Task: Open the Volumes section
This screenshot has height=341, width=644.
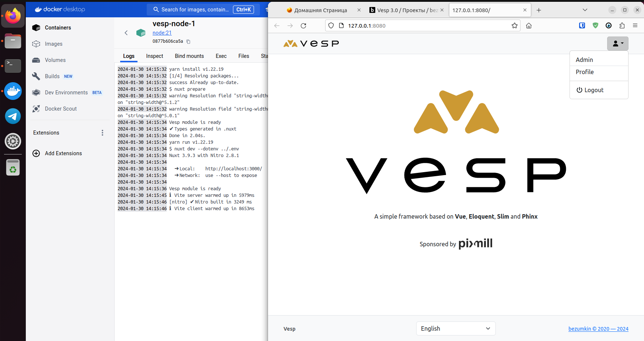Action: (x=55, y=60)
